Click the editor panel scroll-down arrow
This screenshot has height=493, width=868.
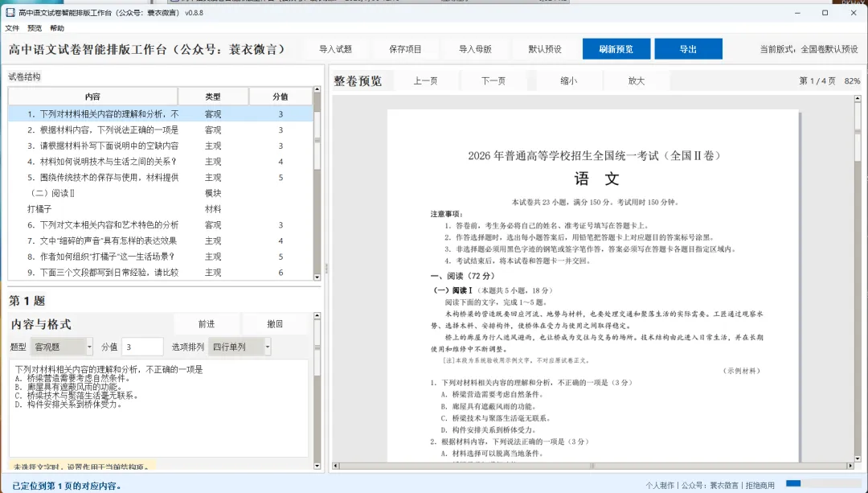pyautogui.click(x=317, y=466)
